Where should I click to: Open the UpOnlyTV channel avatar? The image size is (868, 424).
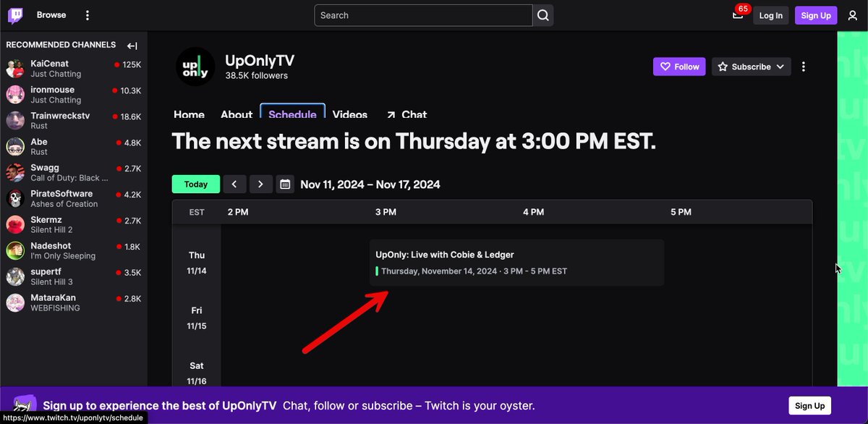pos(195,67)
